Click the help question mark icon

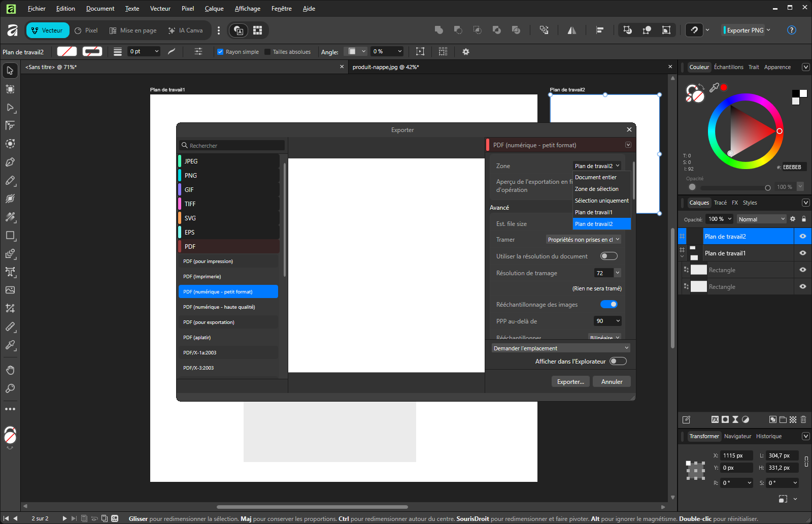tap(791, 30)
